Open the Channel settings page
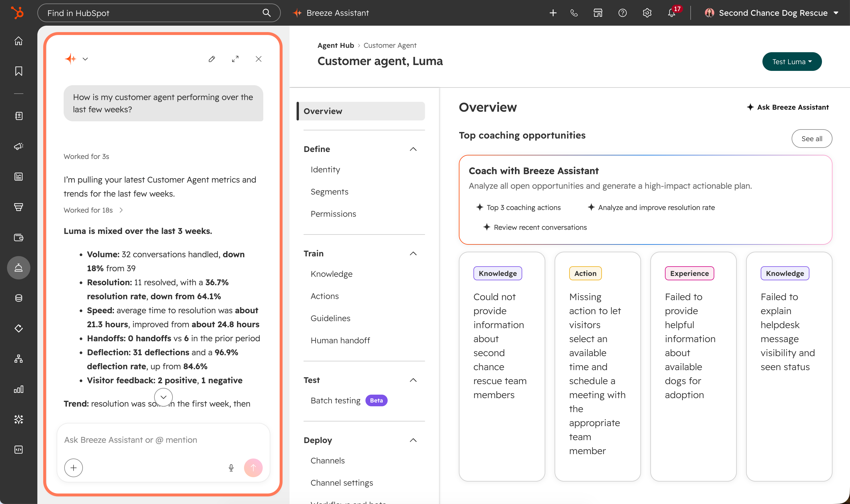Image resolution: width=850 pixels, height=504 pixels. coord(342,483)
